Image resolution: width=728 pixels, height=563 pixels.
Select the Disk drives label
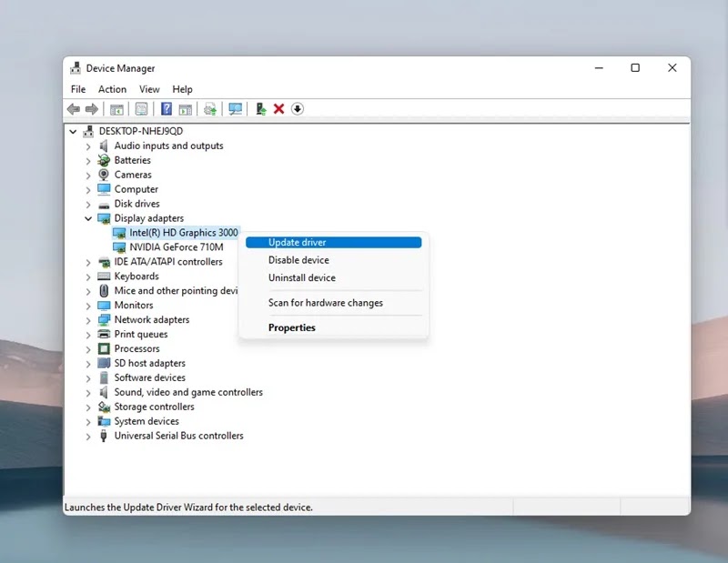[x=137, y=204]
